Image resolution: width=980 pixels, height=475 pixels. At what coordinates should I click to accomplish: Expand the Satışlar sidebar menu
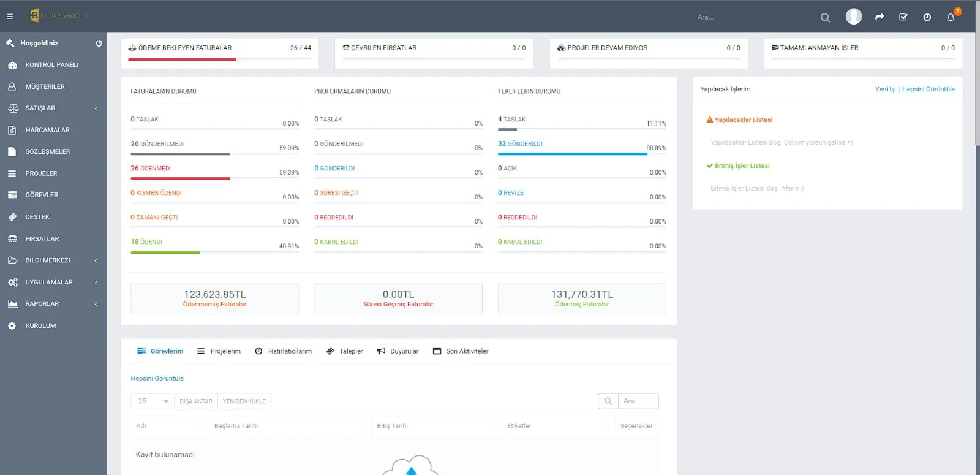(53, 108)
